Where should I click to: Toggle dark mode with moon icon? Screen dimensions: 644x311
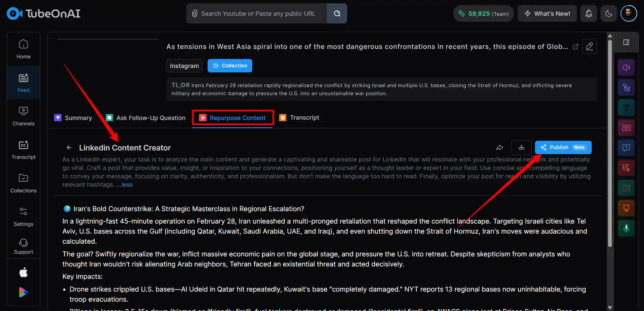(609, 13)
